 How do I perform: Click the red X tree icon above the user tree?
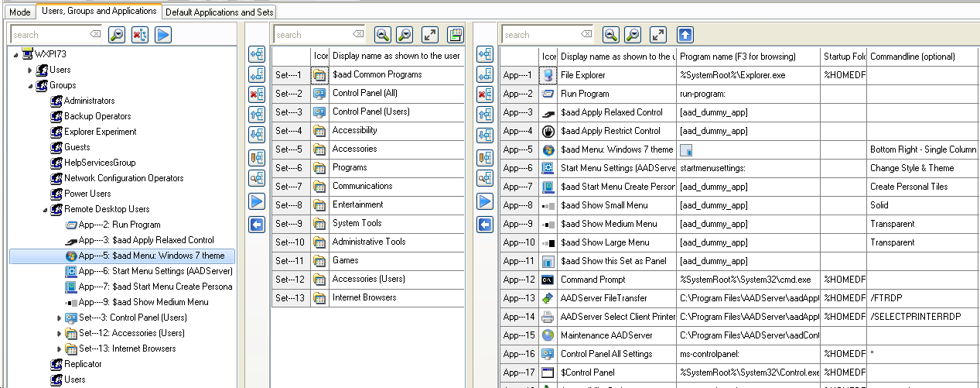tap(139, 35)
